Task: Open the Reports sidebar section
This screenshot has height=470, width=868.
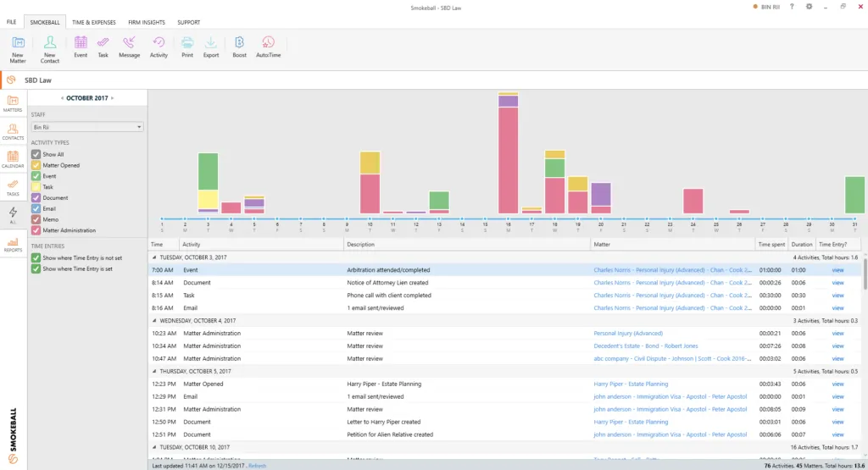Action: coord(13,245)
